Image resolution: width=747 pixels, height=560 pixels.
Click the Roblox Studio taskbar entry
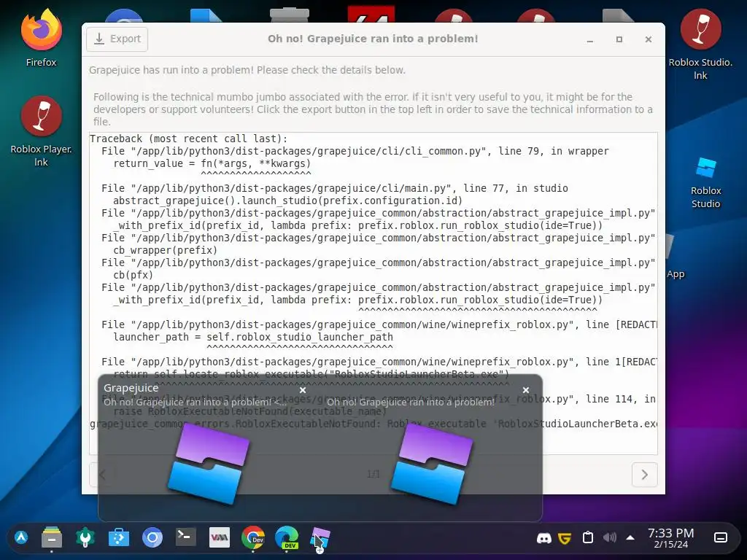[320, 539]
